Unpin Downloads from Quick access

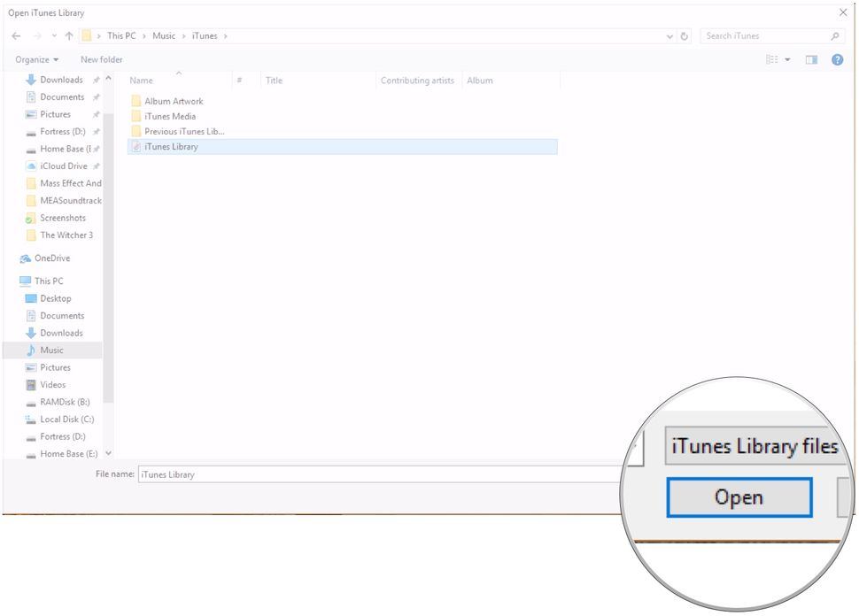[97, 80]
